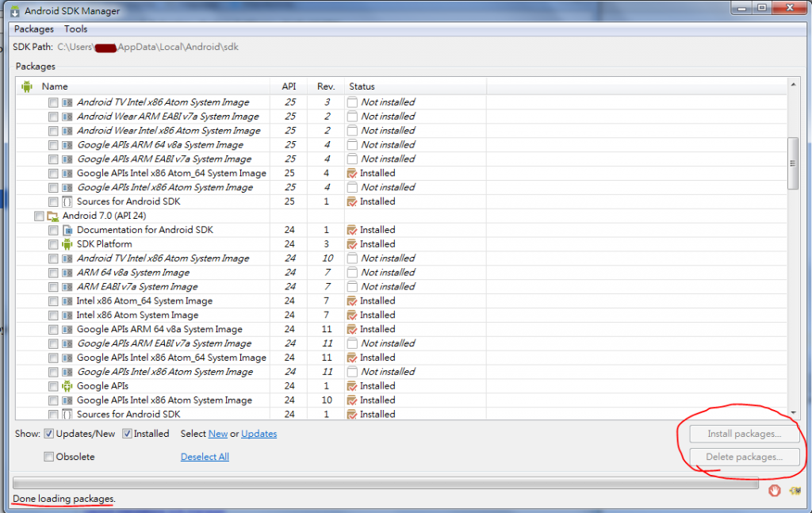
Task: Click the Done loading packages status text
Action: click(x=63, y=499)
